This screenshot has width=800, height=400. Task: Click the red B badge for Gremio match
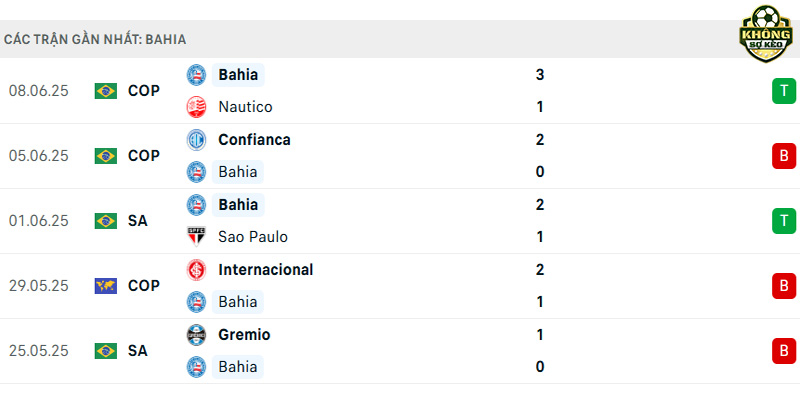coord(784,351)
